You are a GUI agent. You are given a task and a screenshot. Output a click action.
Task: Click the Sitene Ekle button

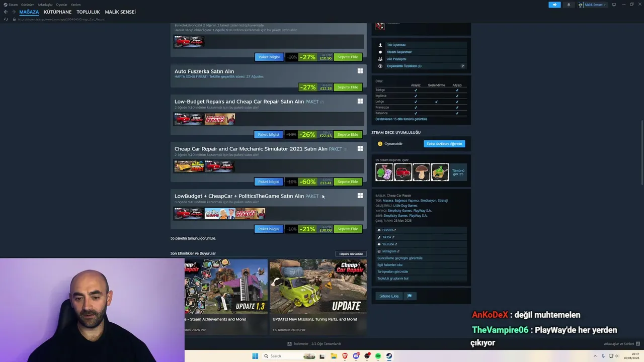pyautogui.click(x=389, y=296)
